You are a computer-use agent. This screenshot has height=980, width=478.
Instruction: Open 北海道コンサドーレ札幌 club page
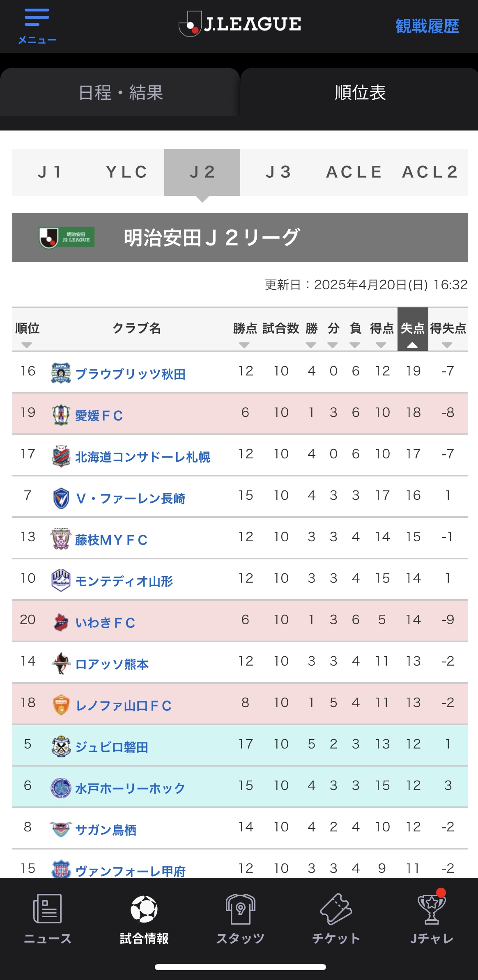pyautogui.click(x=142, y=457)
